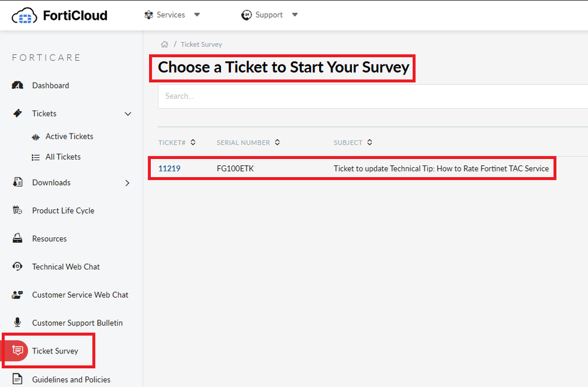This screenshot has width=588, height=387.
Task: Click the FortiCloud logo icon
Action: (x=24, y=16)
